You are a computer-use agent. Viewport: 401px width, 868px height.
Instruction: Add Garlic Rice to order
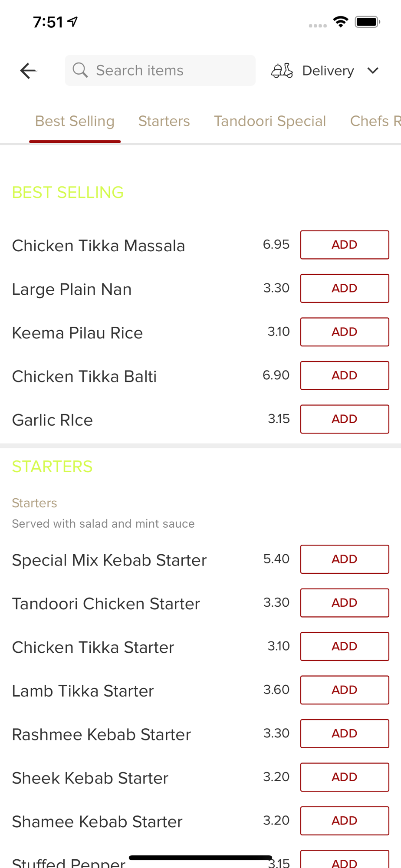point(345,419)
